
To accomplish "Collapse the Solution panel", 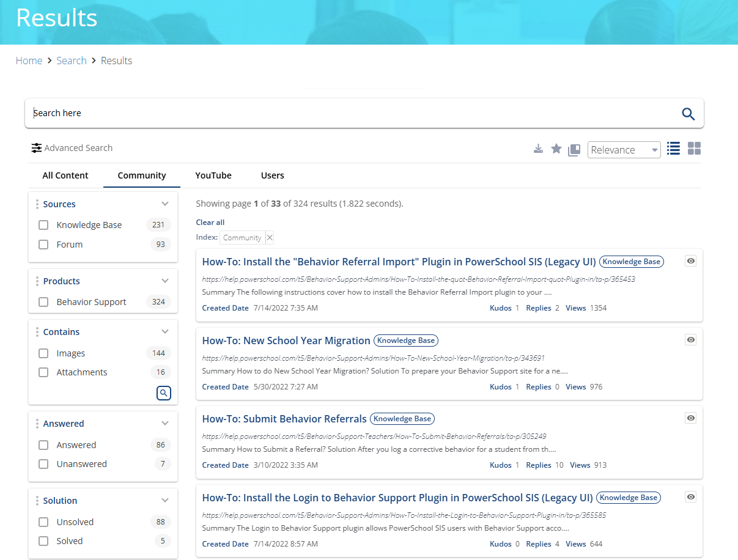I will tap(164, 500).
